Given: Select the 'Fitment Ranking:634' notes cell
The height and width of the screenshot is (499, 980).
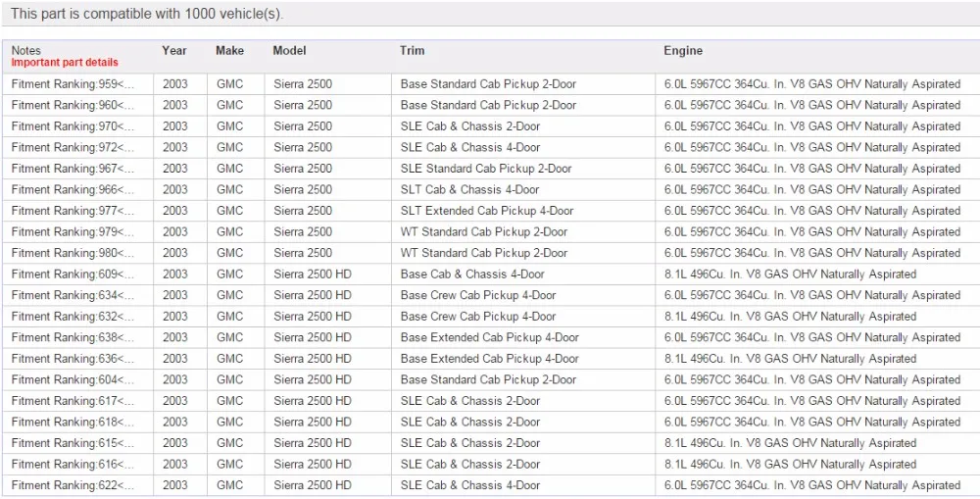Looking at the screenshot, I should 78,295.
